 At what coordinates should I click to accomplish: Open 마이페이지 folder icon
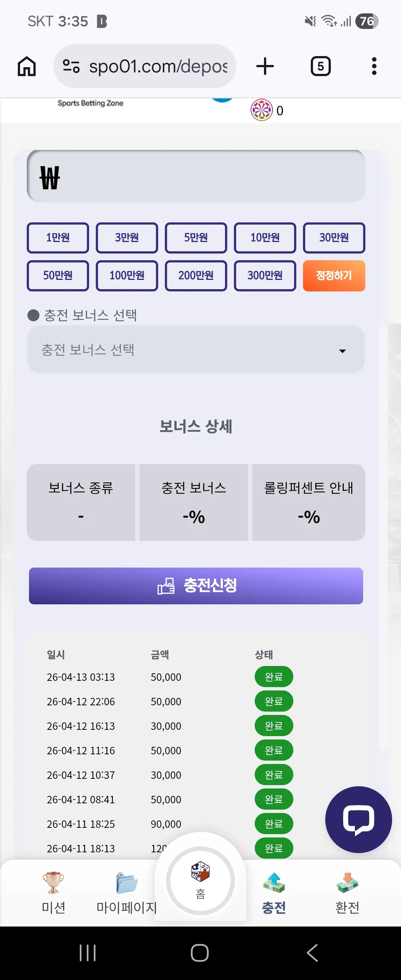click(127, 883)
